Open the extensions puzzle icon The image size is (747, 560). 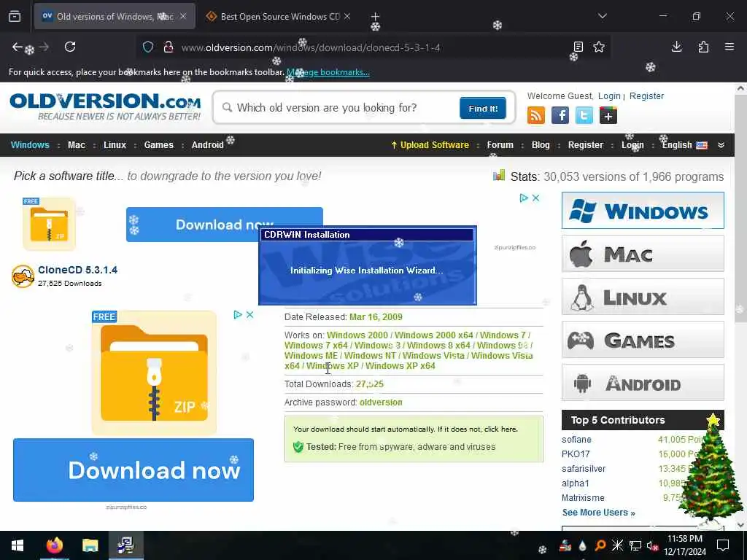703,47
